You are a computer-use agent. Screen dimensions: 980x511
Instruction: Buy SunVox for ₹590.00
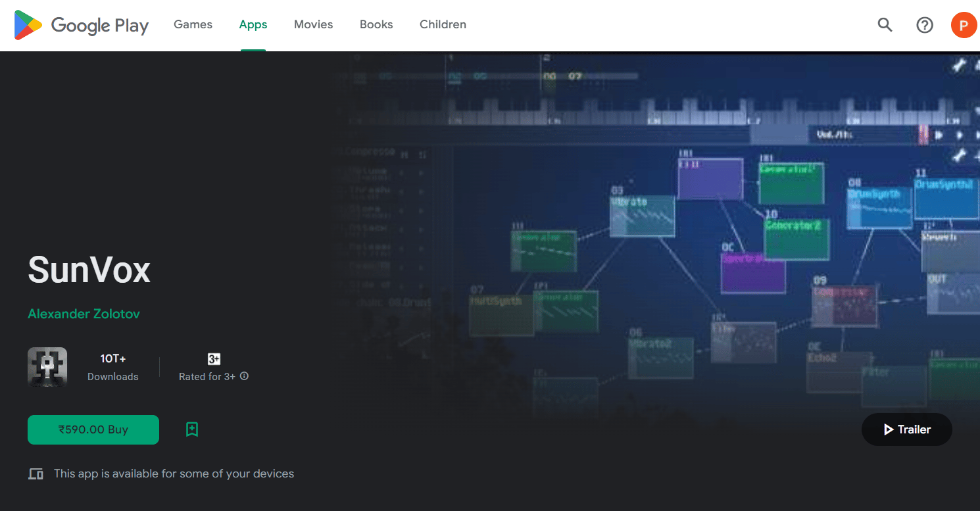pyautogui.click(x=93, y=429)
